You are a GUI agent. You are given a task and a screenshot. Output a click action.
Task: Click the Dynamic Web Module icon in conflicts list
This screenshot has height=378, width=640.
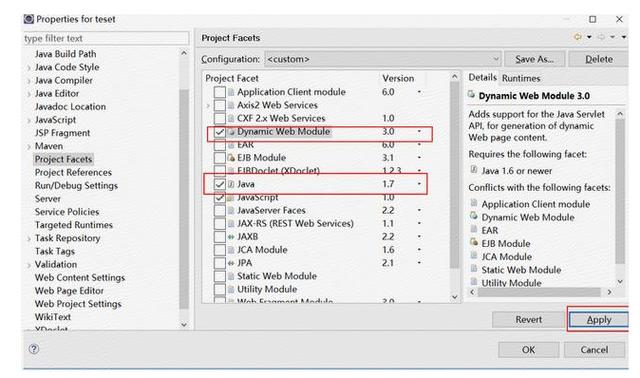(x=474, y=216)
